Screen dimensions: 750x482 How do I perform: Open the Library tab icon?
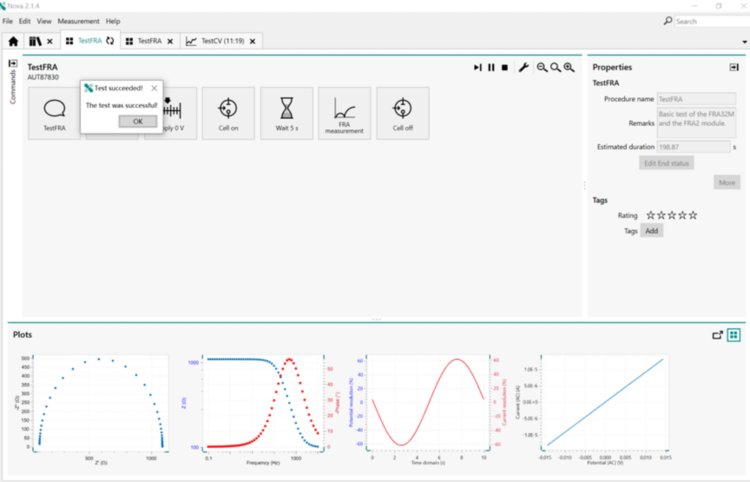click(x=35, y=41)
